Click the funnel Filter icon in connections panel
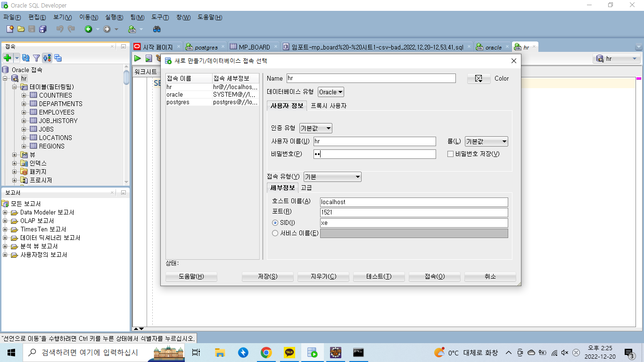 (36, 58)
